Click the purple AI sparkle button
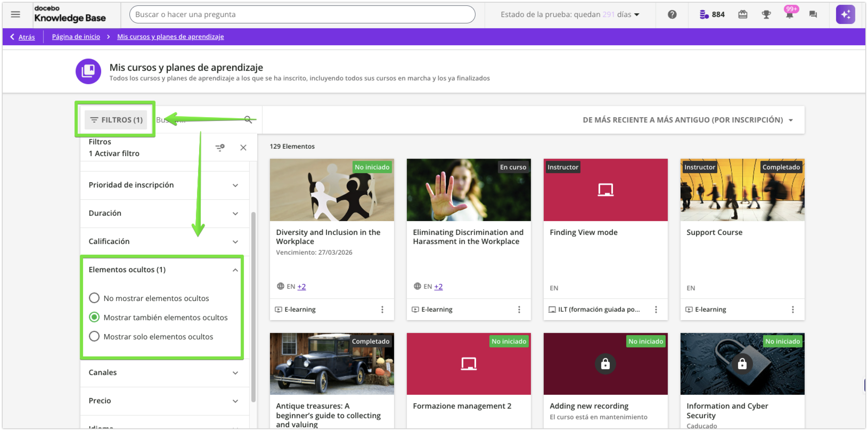 tap(845, 14)
